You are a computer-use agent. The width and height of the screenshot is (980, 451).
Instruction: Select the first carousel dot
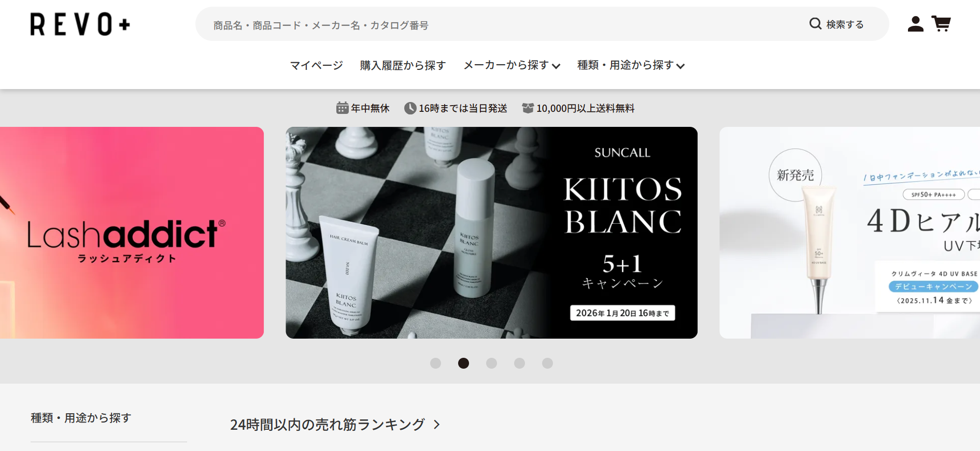coord(435,363)
